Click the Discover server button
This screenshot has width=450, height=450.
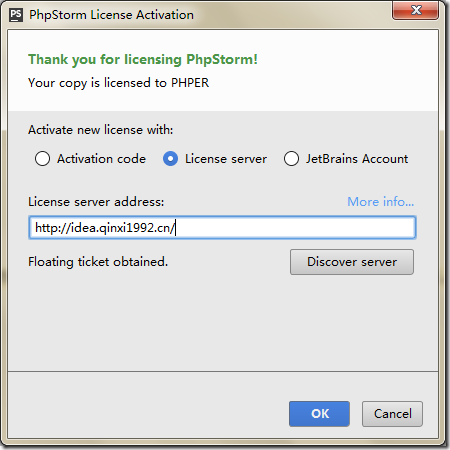(352, 262)
